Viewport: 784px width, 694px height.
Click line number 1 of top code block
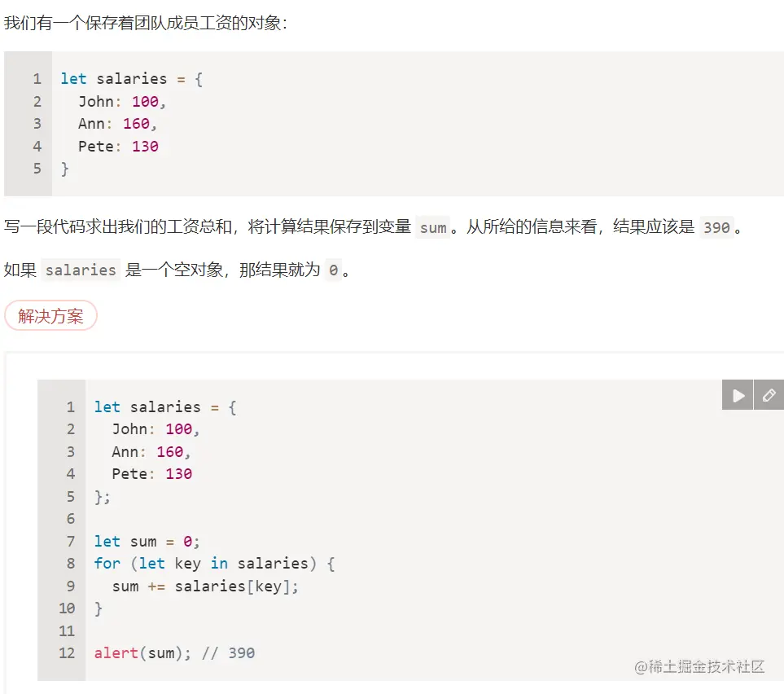37,79
